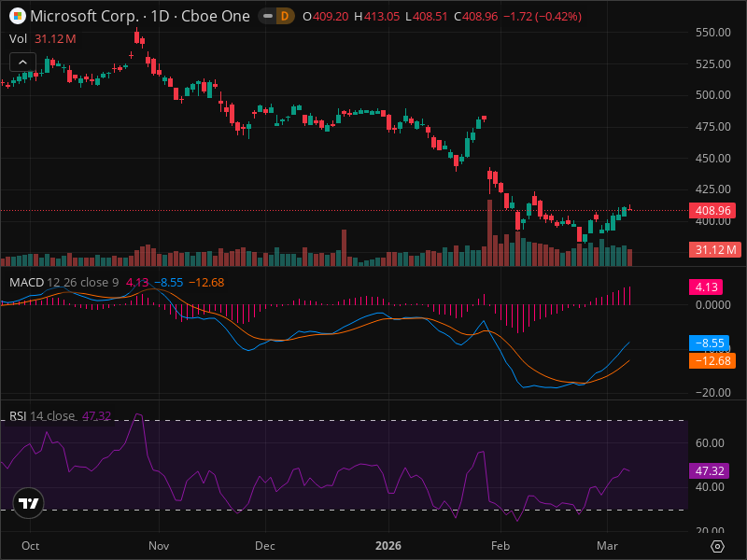The image size is (747, 560).
Task: Click the orange D delayed-data badge
Action: pos(285,16)
